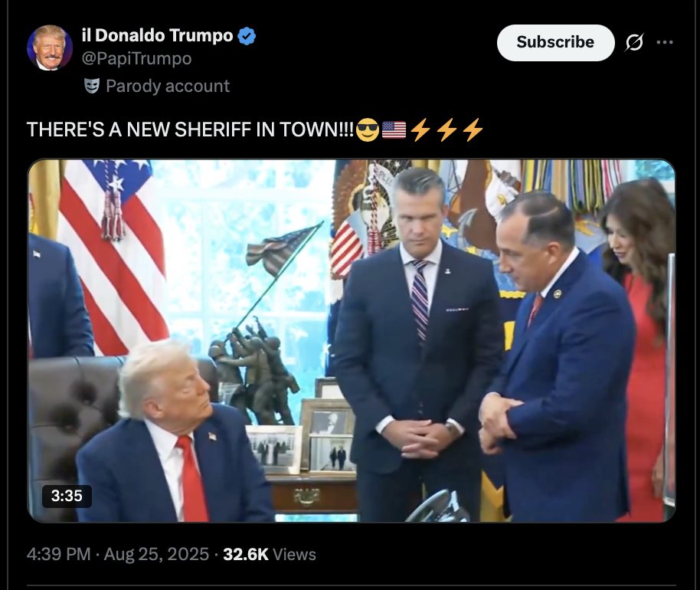
Task: Click the first lightning bolt emoji
Action: pyautogui.click(x=420, y=130)
